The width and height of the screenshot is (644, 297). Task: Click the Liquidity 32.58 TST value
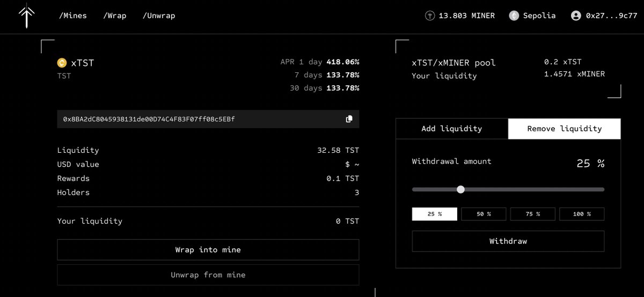338,151
